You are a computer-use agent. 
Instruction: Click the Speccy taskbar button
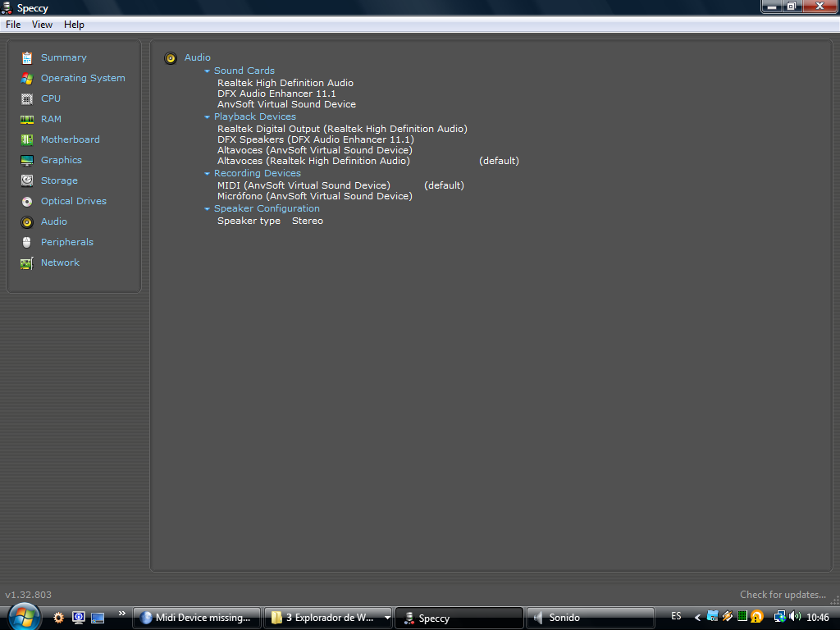[x=459, y=618]
